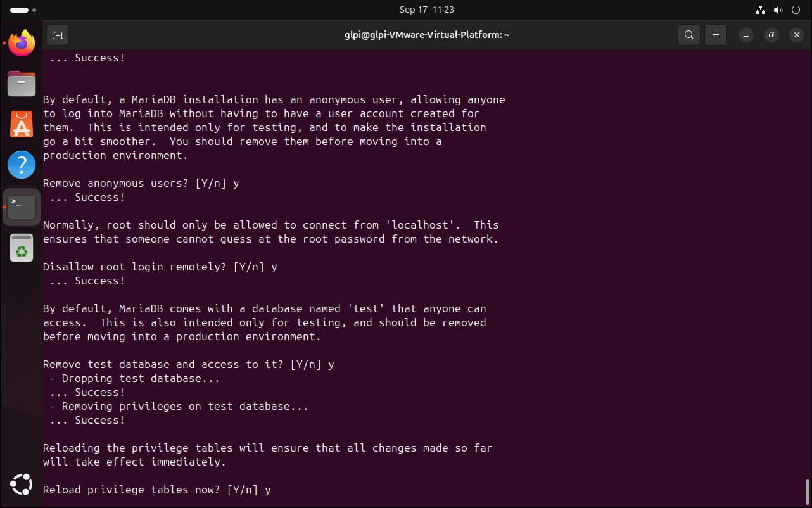The height and width of the screenshot is (508, 812).
Task: Click the network status icon
Action: click(x=761, y=10)
